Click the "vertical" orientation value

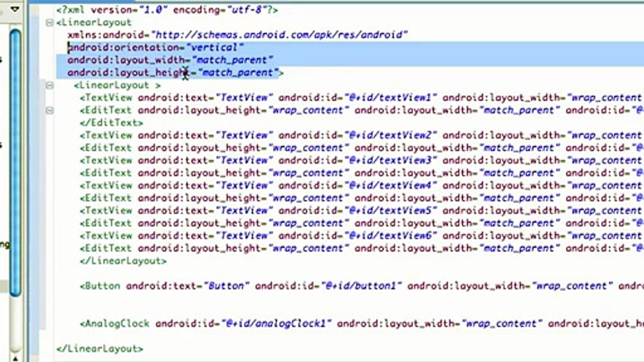(x=215, y=47)
